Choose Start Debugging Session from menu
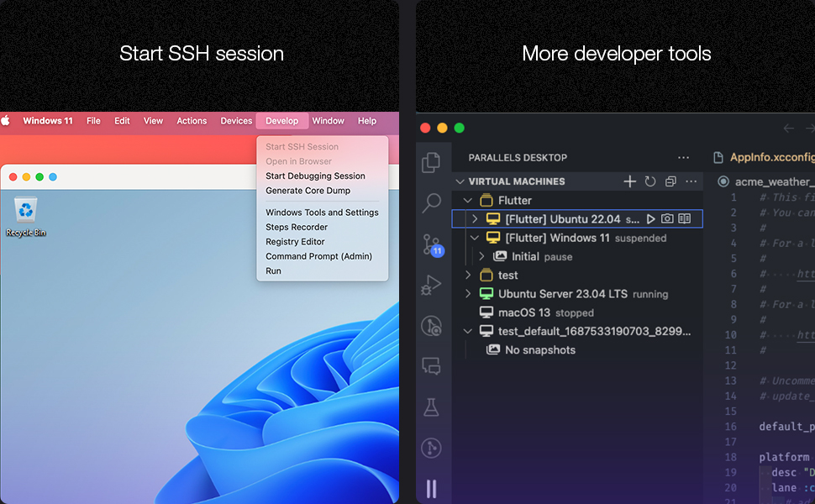This screenshot has height=504, width=815. pos(315,176)
